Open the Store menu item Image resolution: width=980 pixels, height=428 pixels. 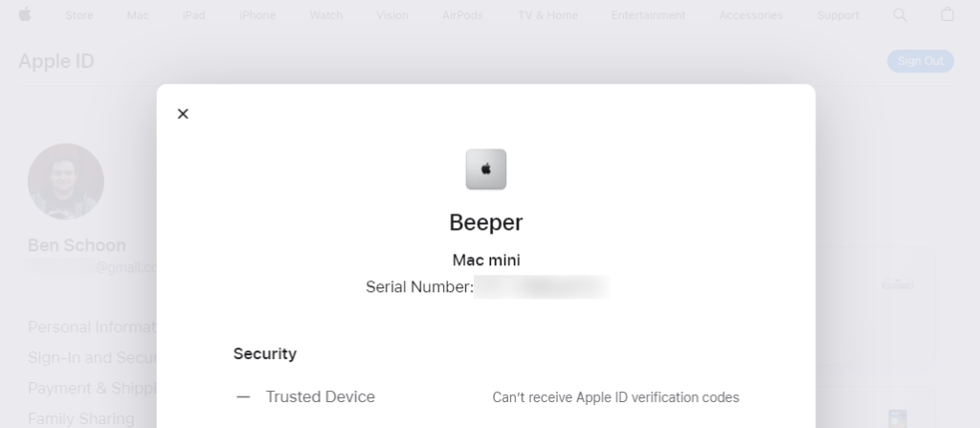(79, 15)
